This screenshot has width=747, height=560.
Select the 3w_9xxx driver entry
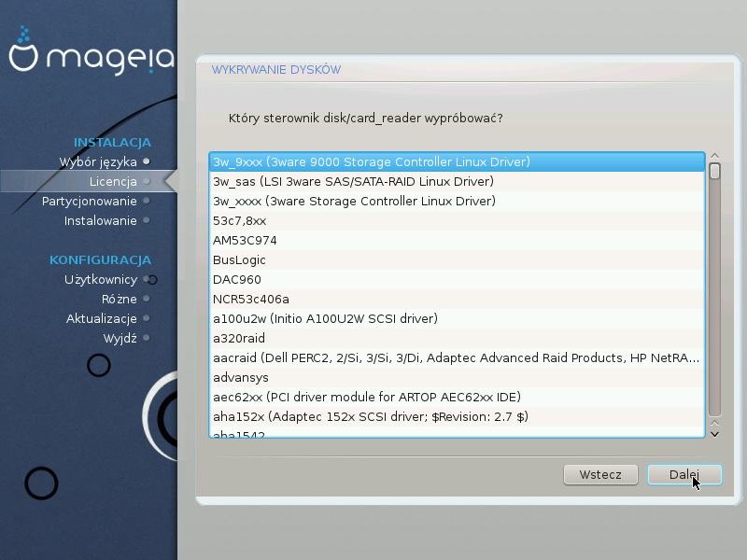click(x=457, y=161)
